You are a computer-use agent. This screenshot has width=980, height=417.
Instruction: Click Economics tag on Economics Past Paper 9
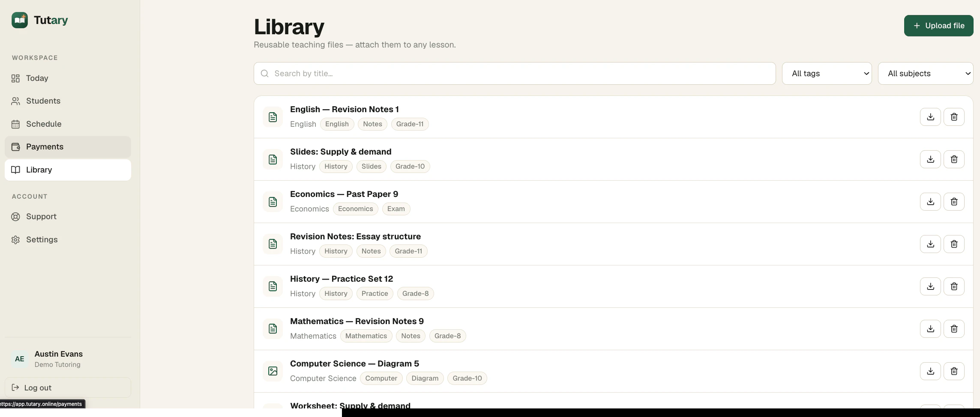coord(355,209)
